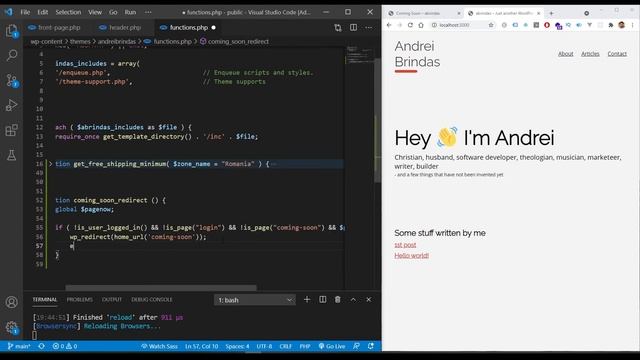Maximize terminal panel with up chevron

(x=353, y=300)
